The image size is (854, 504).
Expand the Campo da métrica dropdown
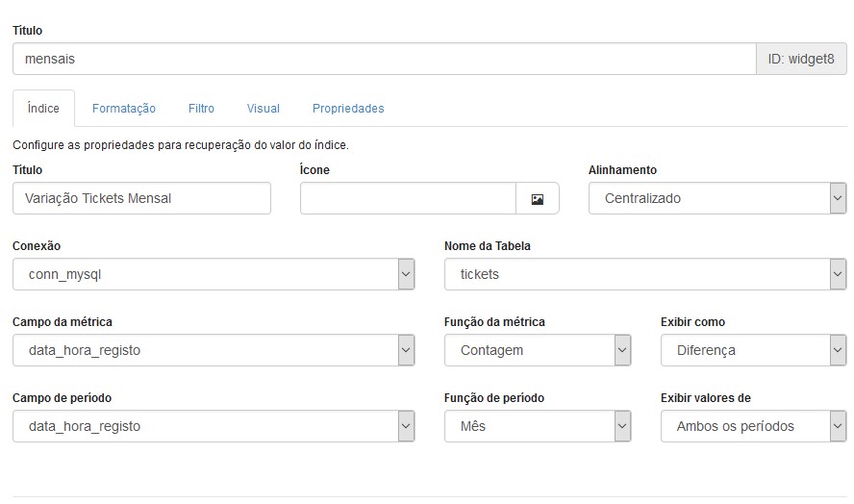tap(213, 350)
